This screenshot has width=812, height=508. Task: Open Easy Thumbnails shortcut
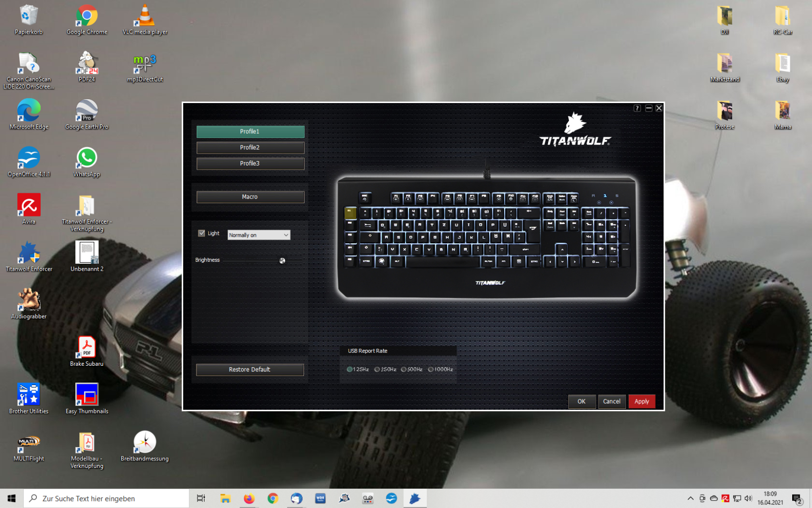click(87, 398)
